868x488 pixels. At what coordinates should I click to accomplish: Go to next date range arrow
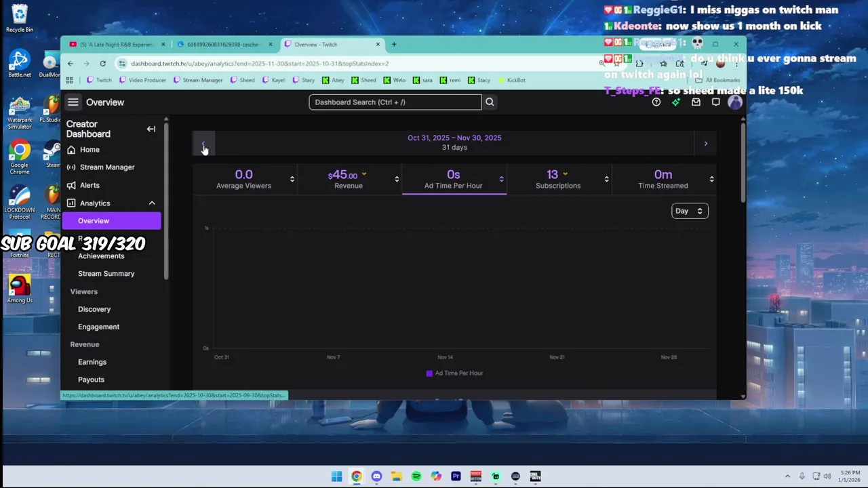tap(705, 144)
